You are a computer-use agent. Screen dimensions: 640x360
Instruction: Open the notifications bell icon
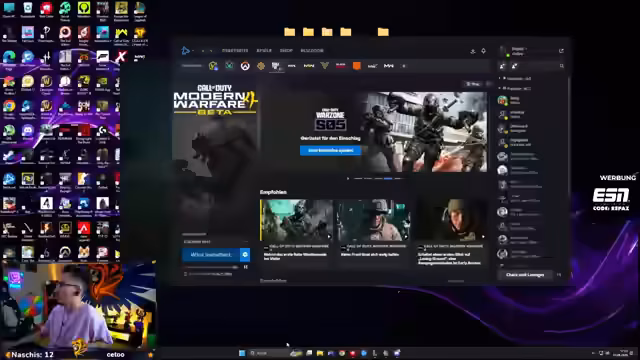484,51
